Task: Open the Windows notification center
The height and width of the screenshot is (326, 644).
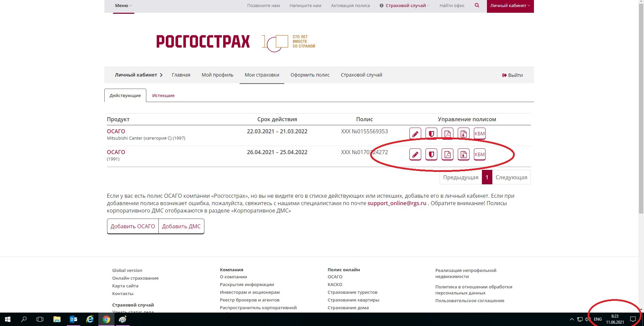Action: click(x=633, y=319)
